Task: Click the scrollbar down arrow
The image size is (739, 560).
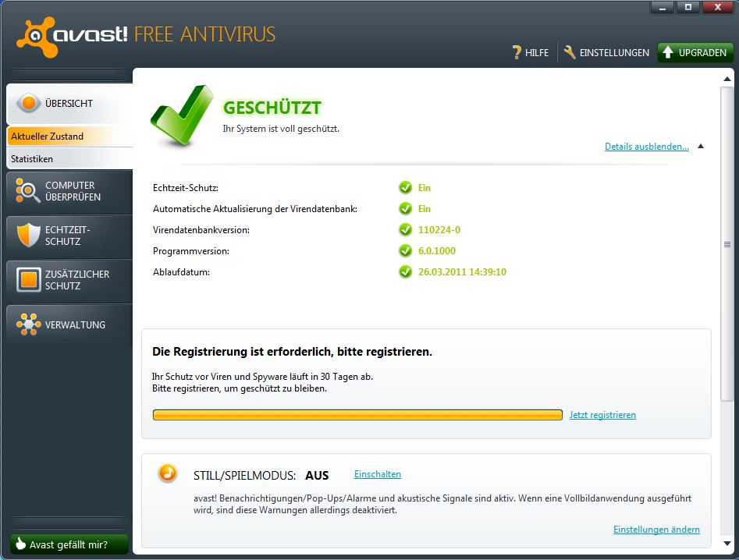Action: 727,543
